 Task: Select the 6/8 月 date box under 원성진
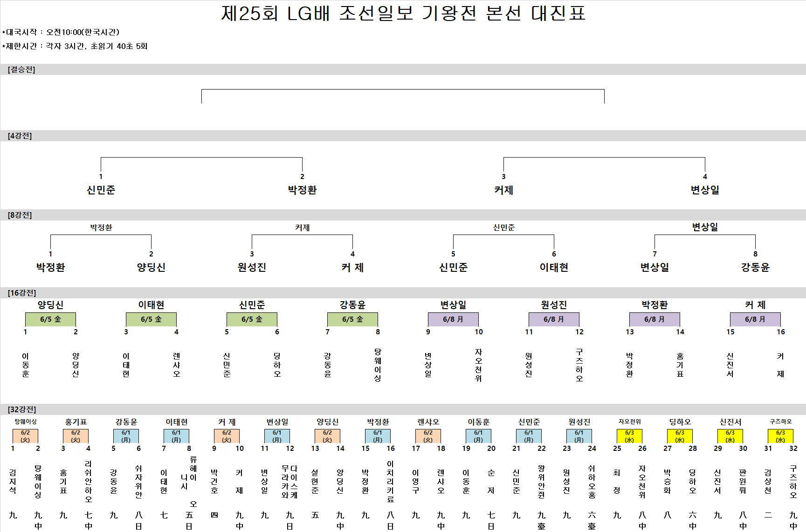pos(554,319)
